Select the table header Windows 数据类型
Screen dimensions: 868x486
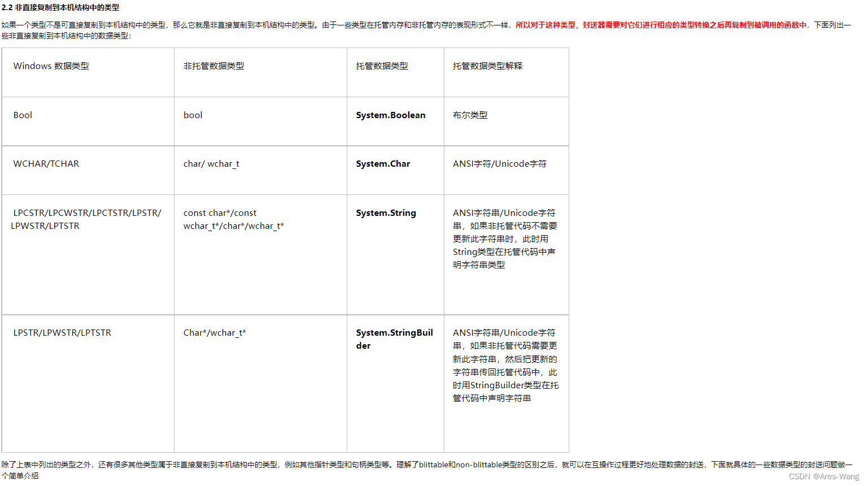click(51, 66)
